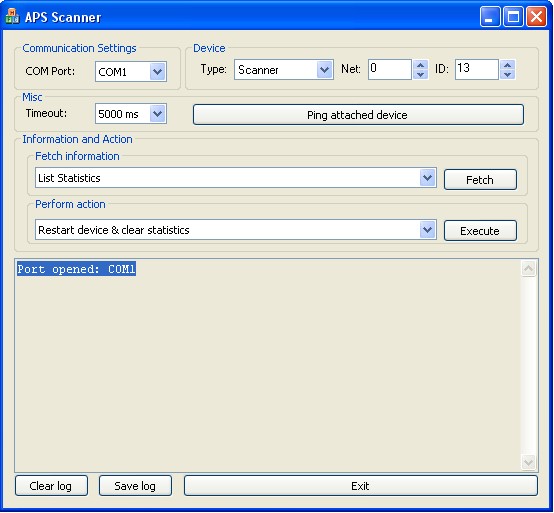Click inside the Net number field
Image resolution: width=554 pixels, height=513 pixels.
click(x=390, y=70)
